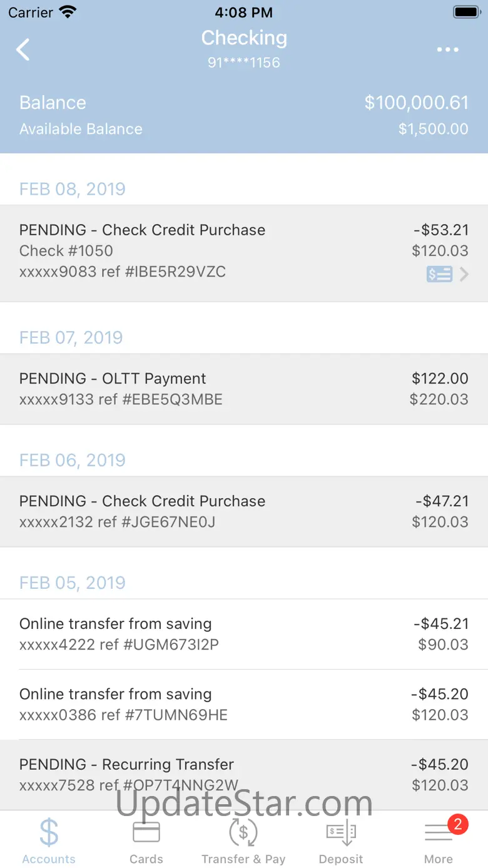Screen dimensions: 488x868
Task: Expand Check #1050 details chevron
Action: click(464, 274)
